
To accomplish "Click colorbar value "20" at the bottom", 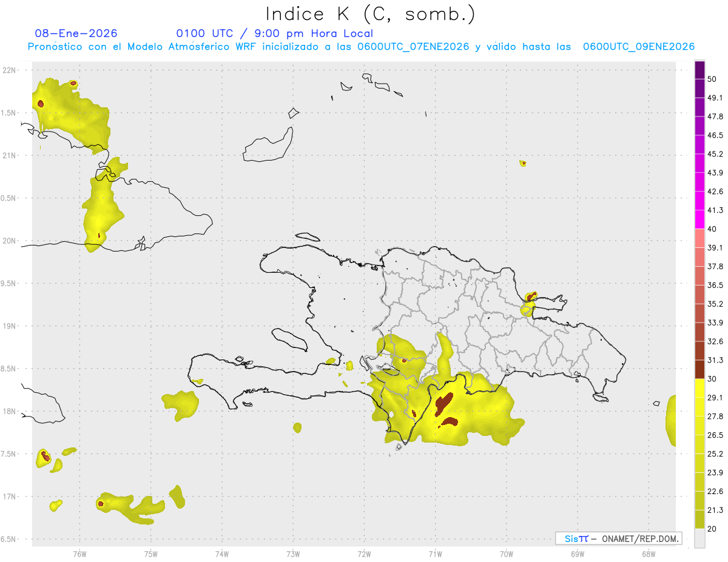I will click(x=712, y=529).
